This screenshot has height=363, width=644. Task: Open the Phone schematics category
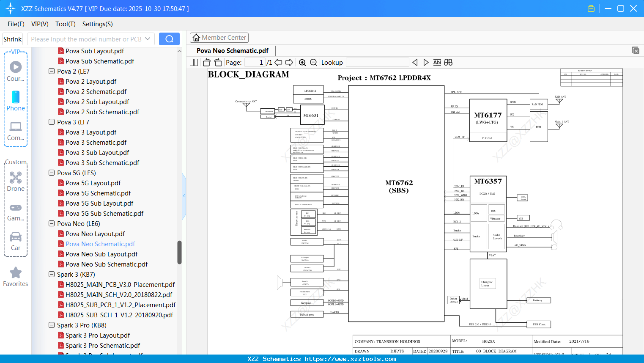pos(15,98)
